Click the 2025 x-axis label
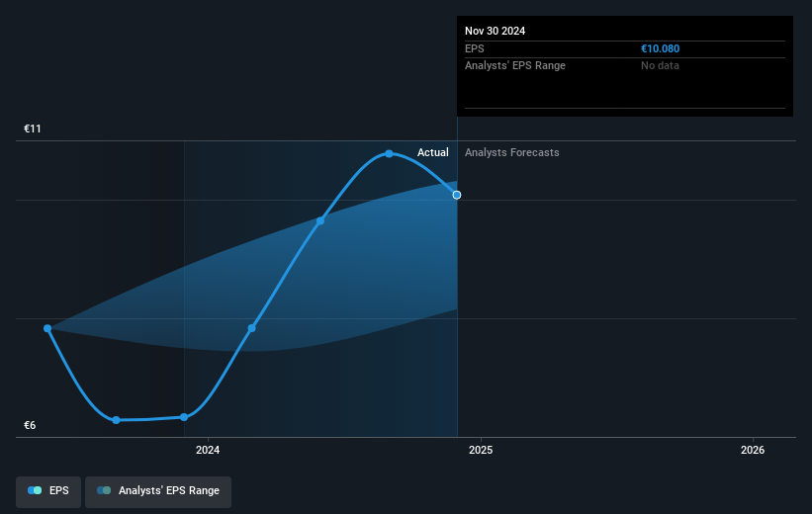The image size is (812, 514). coord(481,450)
